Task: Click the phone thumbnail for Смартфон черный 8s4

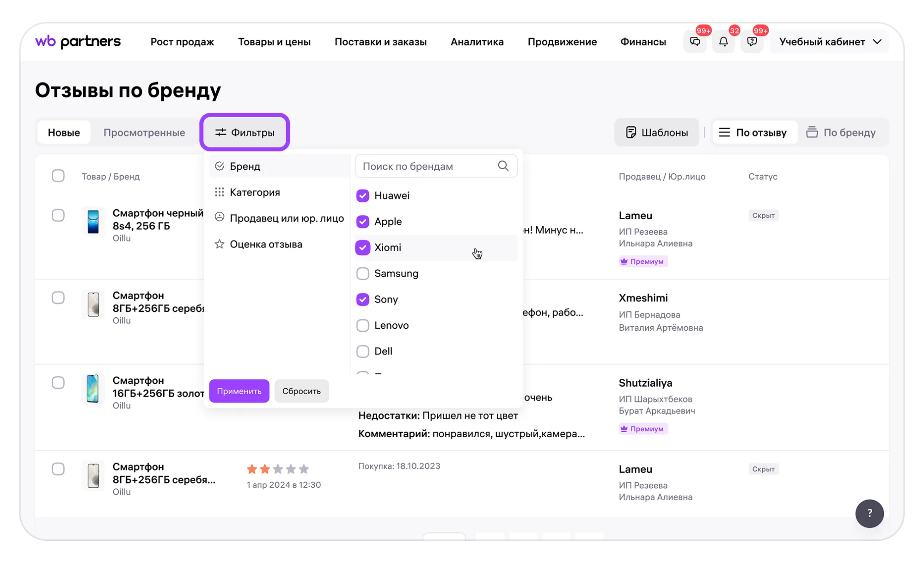Action: [93, 222]
